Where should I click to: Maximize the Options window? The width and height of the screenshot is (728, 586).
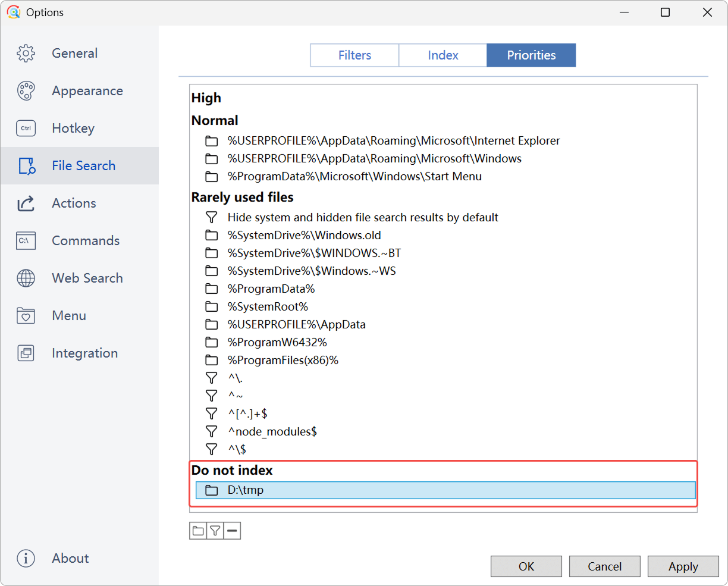[666, 12]
